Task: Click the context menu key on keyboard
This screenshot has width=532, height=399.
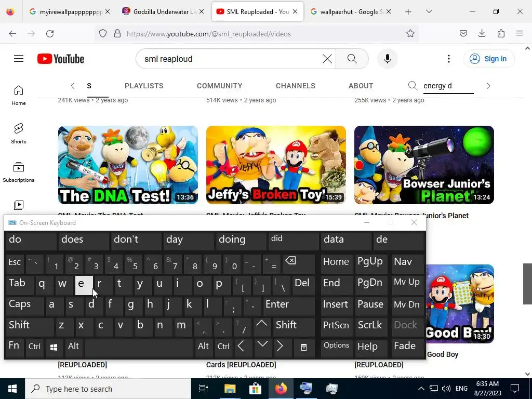Action: [303, 347]
